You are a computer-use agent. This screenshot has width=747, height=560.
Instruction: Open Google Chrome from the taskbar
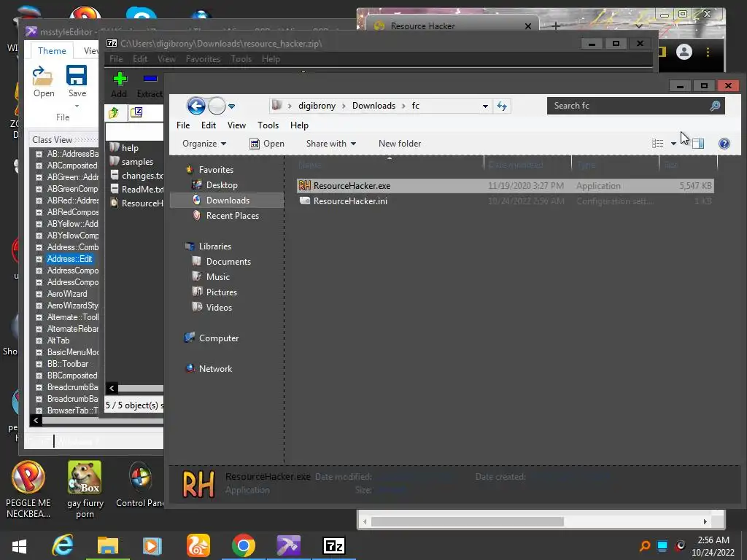(244, 545)
